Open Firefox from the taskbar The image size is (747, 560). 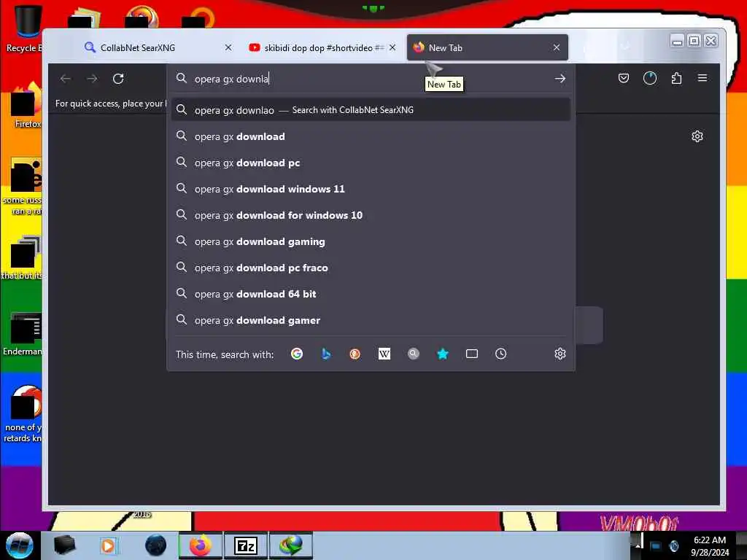200,545
